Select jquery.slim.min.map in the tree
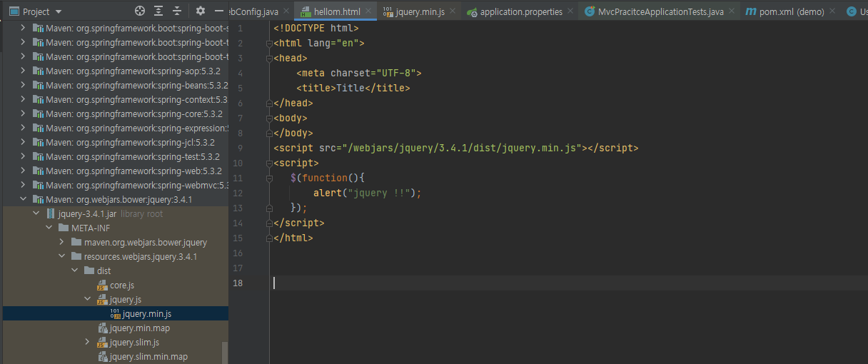The width and height of the screenshot is (868, 364). point(116,357)
